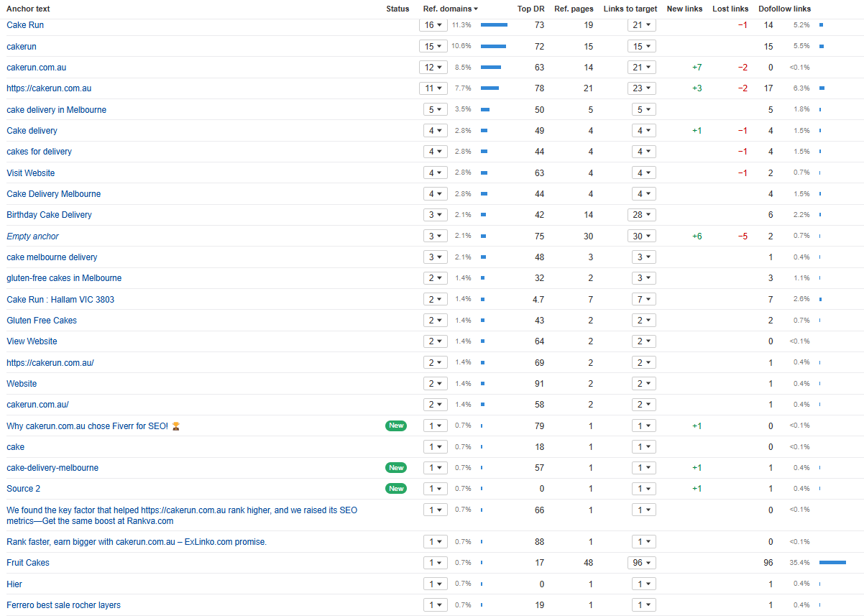Viewport: 864px width, 616px height.
Task: Click the +7 new links value for cakerun.com.au
Action: tap(697, 68)
